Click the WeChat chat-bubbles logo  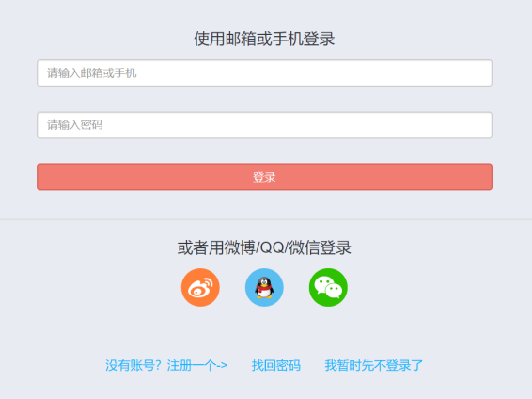click(x=328, y=288)
